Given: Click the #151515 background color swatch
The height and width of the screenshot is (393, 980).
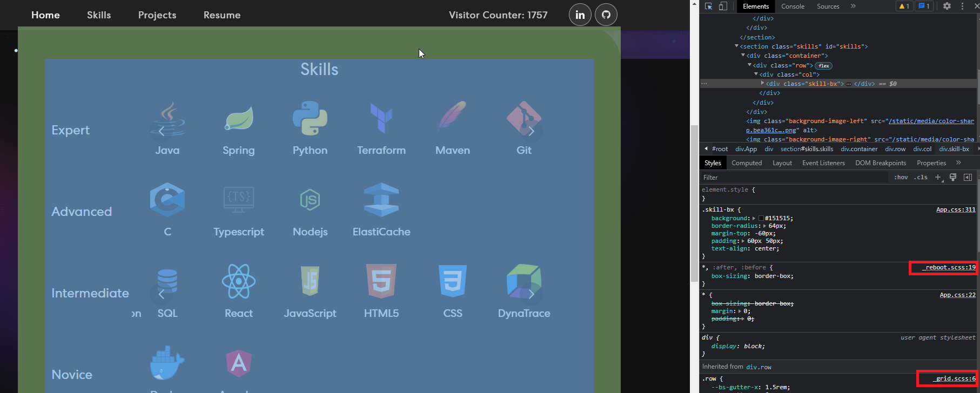Looking at the screenshot, I should (x=761, y=218).
